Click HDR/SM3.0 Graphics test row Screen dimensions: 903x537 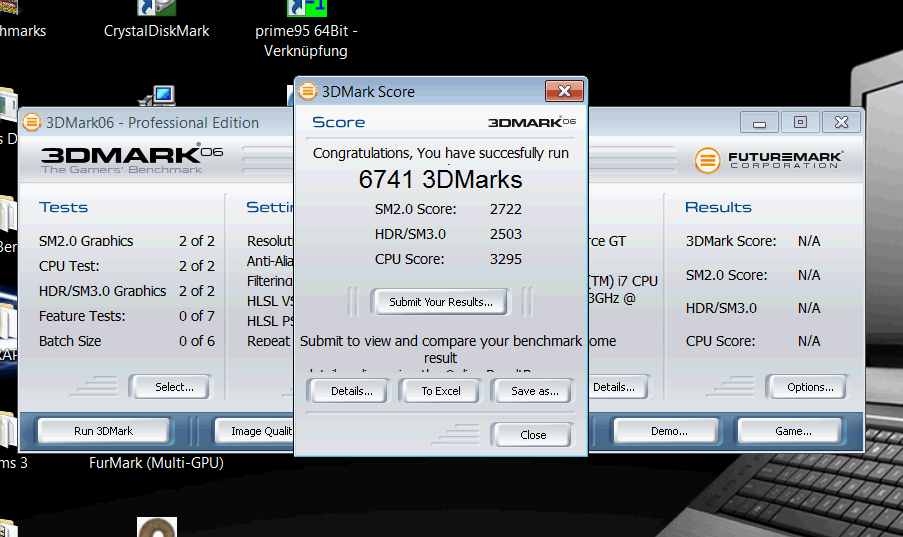coord(127,291)
